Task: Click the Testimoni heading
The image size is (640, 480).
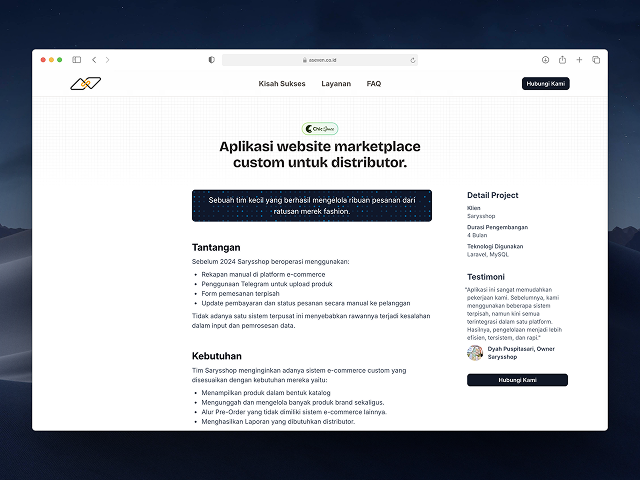Action: pos(486,277)
